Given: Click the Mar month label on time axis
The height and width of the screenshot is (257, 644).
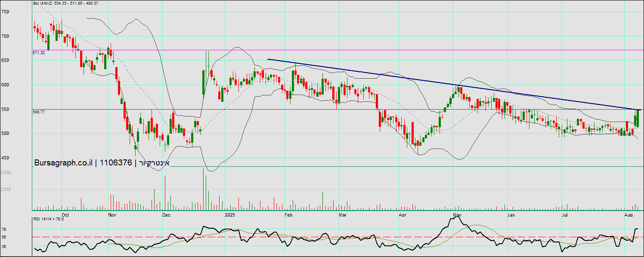Looking at the screenshot, I should tap(343, 214).
